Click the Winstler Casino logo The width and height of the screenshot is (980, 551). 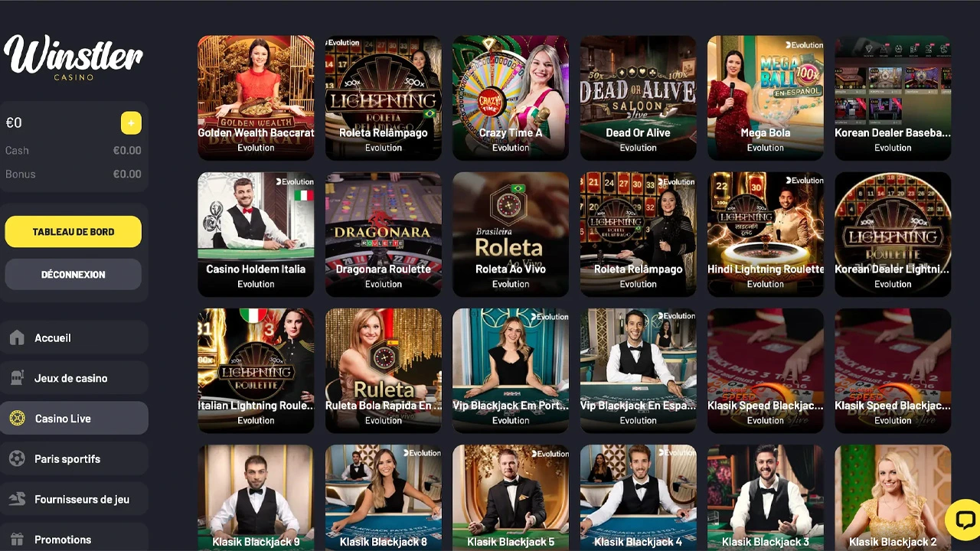(x=73, y=57)
